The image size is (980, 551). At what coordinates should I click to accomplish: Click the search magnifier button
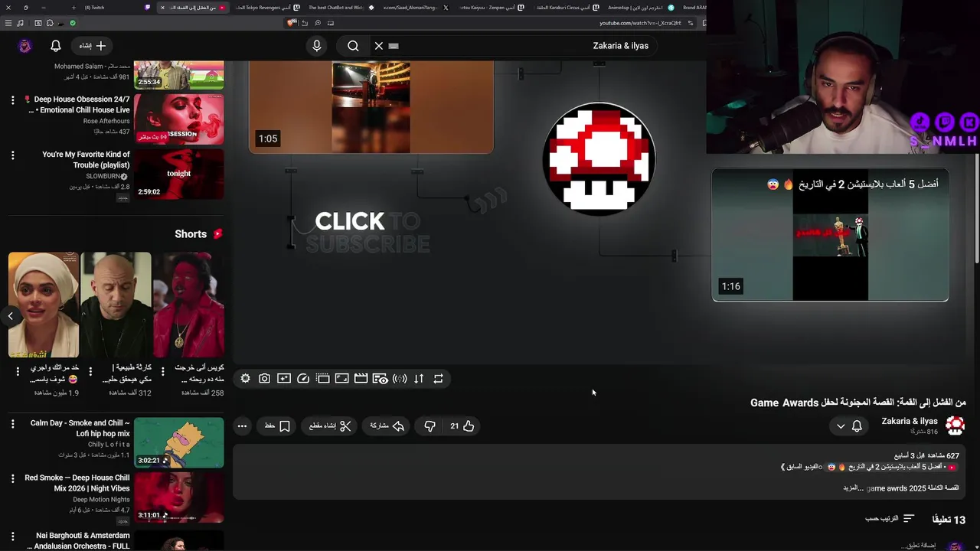(x=353, y=46)
